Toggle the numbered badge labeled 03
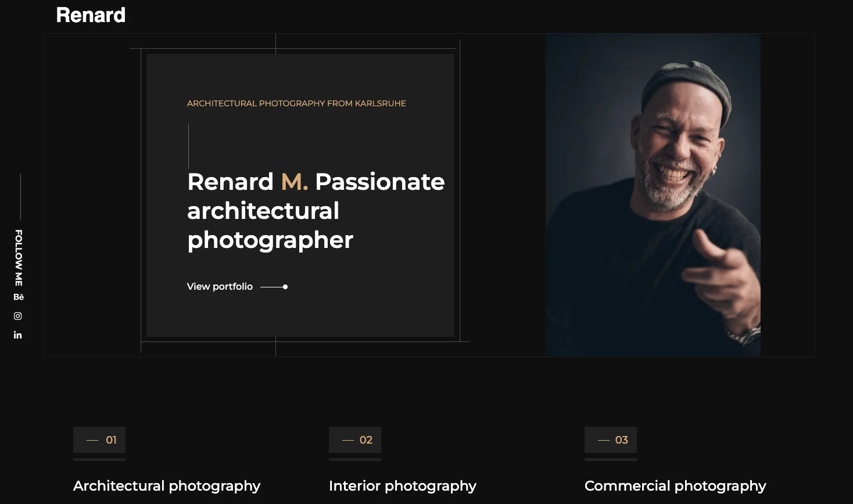This screenshot has width=853, height=504. pyautogui.click(x=611, y=440)
